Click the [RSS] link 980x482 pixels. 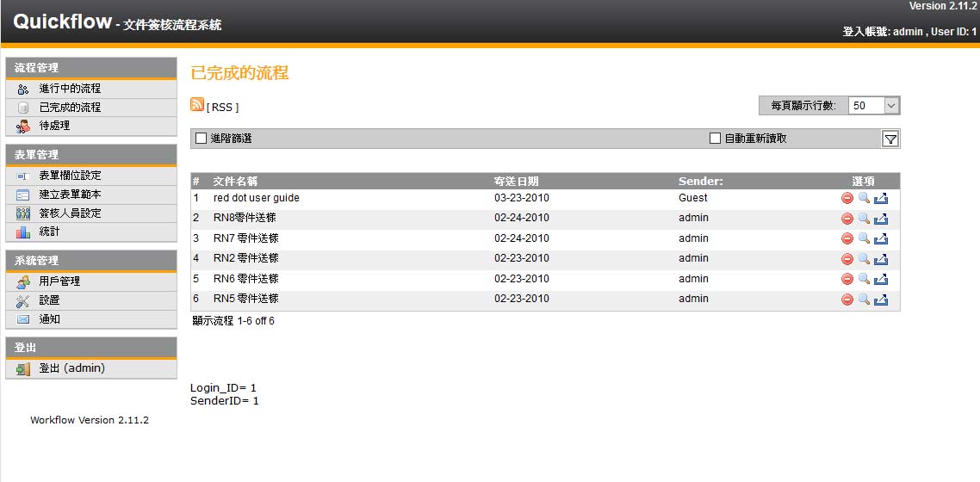pyautogui.click(x=222, y=108)
